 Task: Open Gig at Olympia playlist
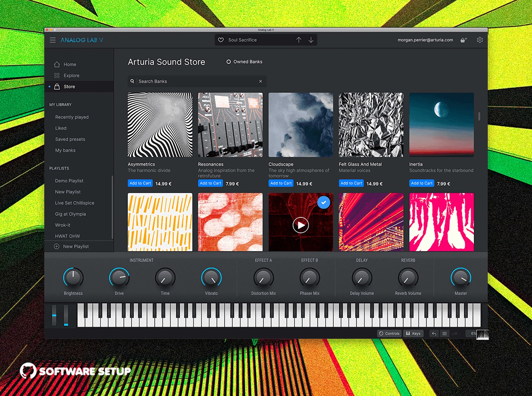[70, 214]
